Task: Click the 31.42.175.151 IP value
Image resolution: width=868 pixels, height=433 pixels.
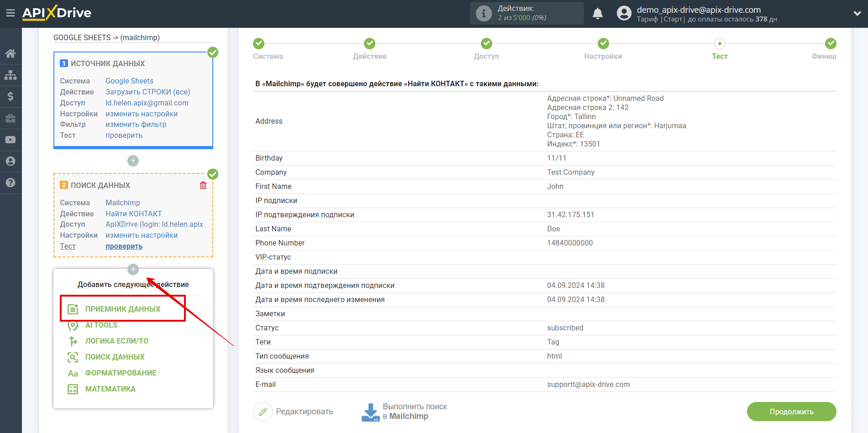Action: point(570,214)
